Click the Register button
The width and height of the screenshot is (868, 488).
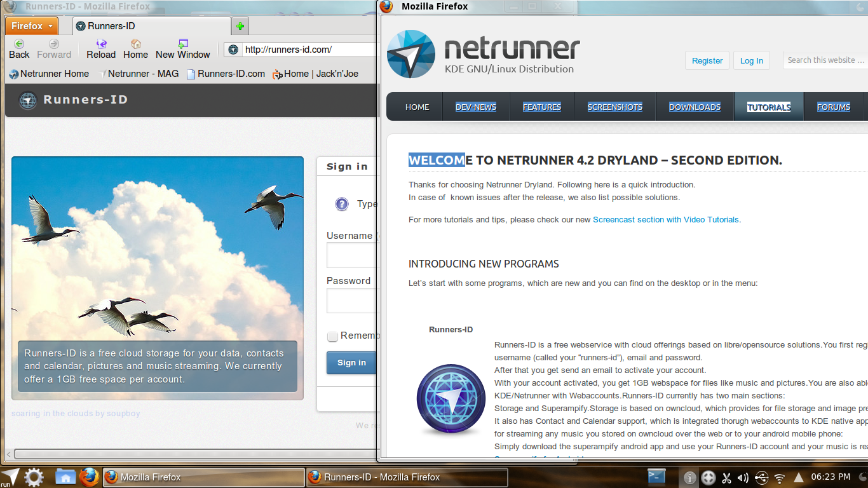click(707, 60)
